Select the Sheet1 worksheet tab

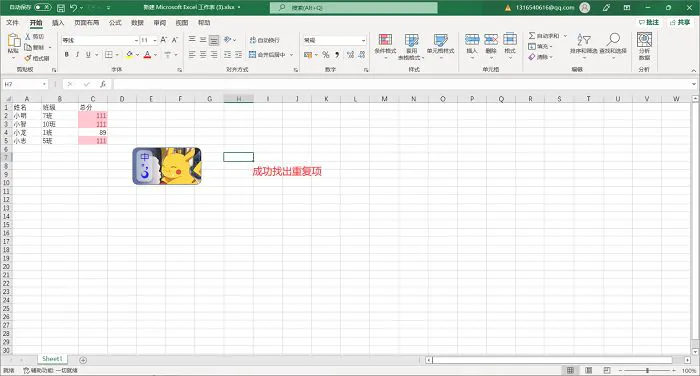click(x=52, y=359)
